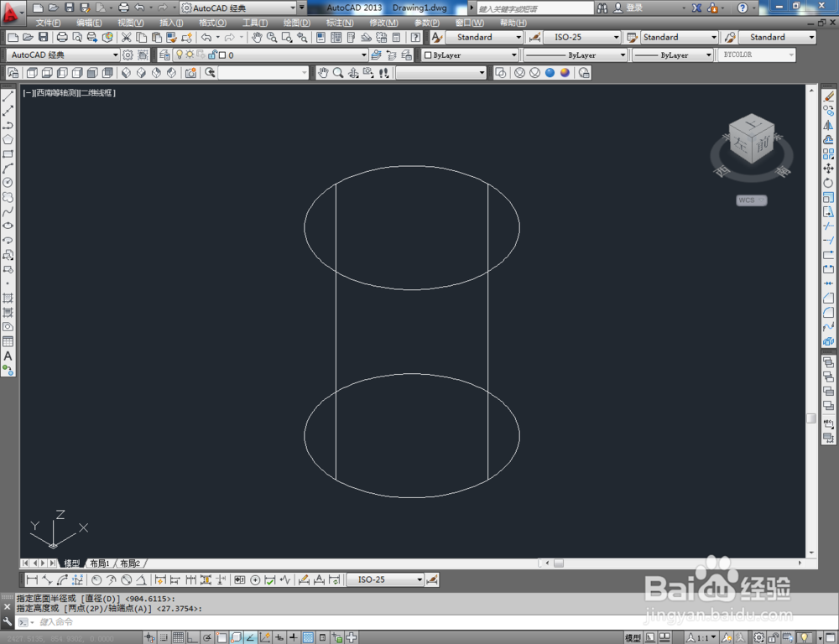The image size is (839, 644).
Task: Open the WCS dropdown under ViewCube
Action: coord(751,200)
